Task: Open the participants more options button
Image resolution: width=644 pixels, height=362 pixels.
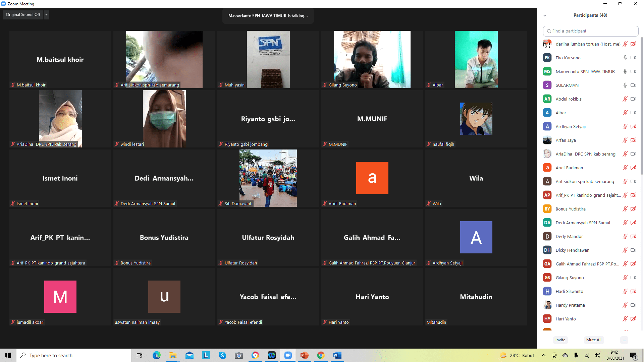Action: coord(624,340)
